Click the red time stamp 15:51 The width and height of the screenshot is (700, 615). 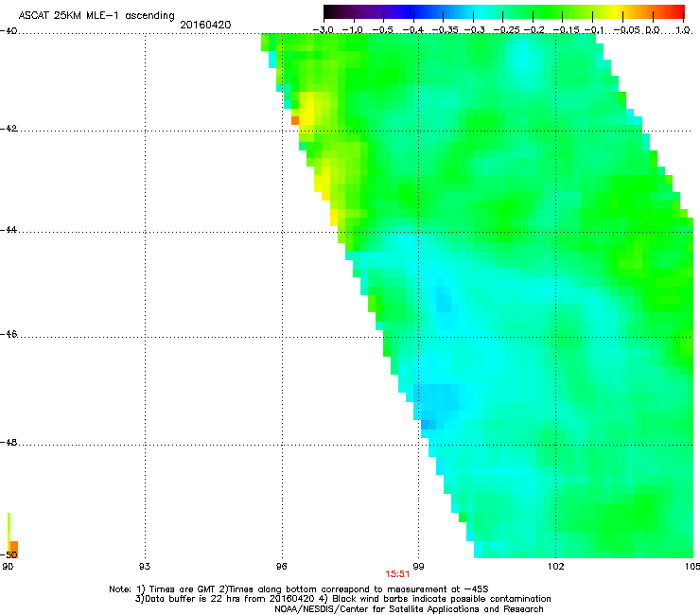[397, 574]
